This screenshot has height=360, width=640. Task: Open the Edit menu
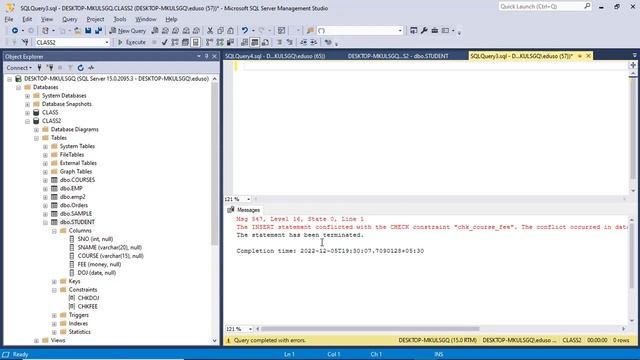(27, 19)
